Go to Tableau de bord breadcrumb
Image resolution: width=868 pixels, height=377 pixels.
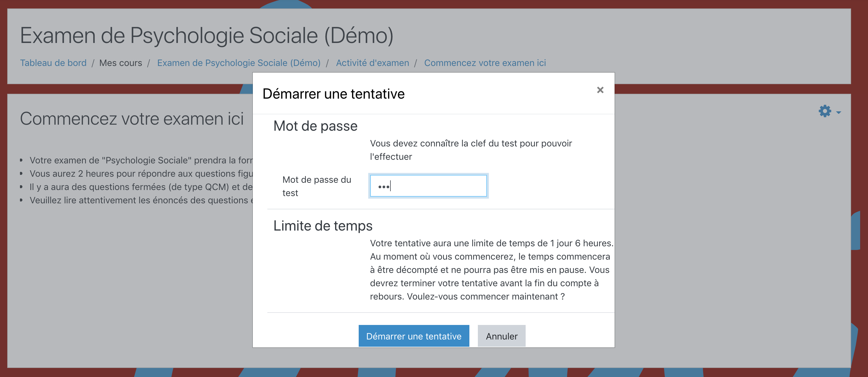(x=53, y=63)
